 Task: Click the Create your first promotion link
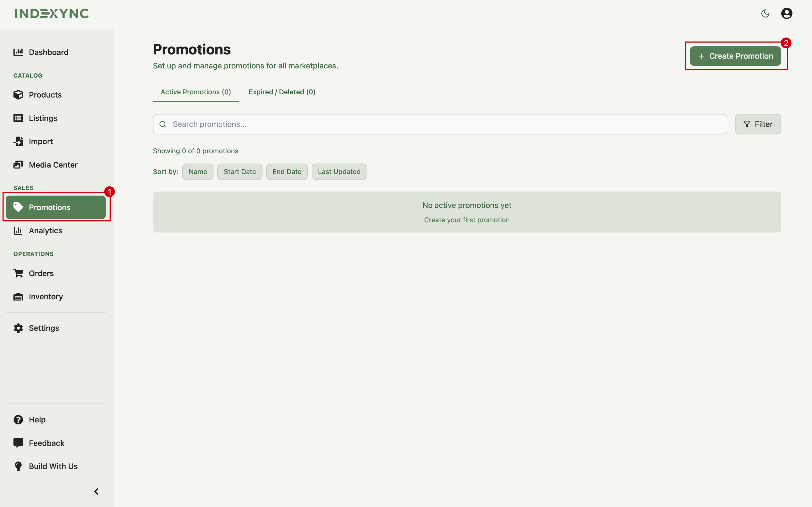(x=467, y=220)
